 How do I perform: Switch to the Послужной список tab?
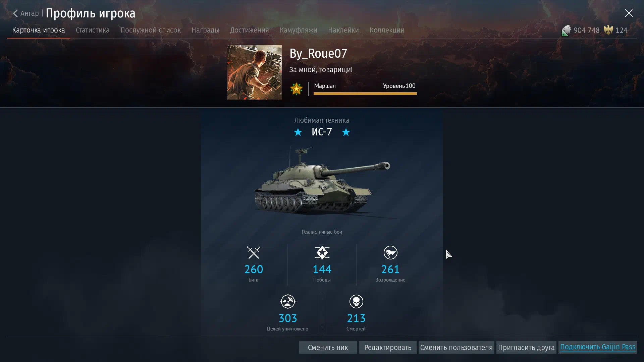pyautogui.click(x=151, y=30)
